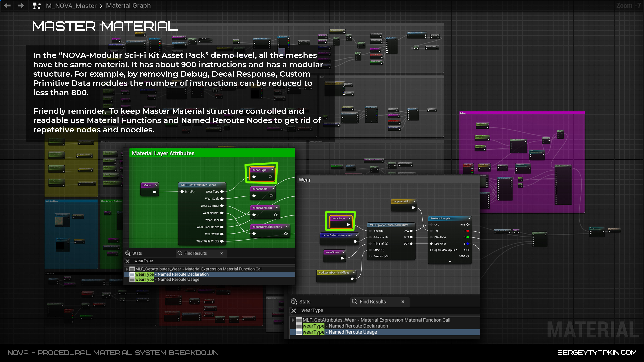Expand Texture Sample advanced pins arrow at bottom

(x=450, y=262)
